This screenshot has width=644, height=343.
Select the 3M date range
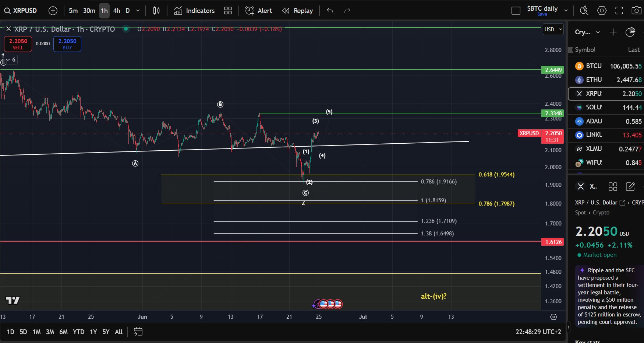(x=50, y=332)
